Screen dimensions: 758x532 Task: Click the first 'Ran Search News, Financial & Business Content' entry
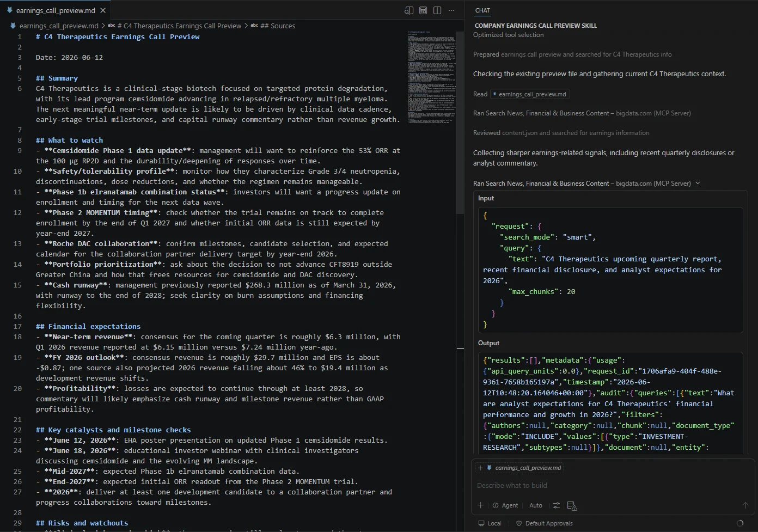click(582, 113)
